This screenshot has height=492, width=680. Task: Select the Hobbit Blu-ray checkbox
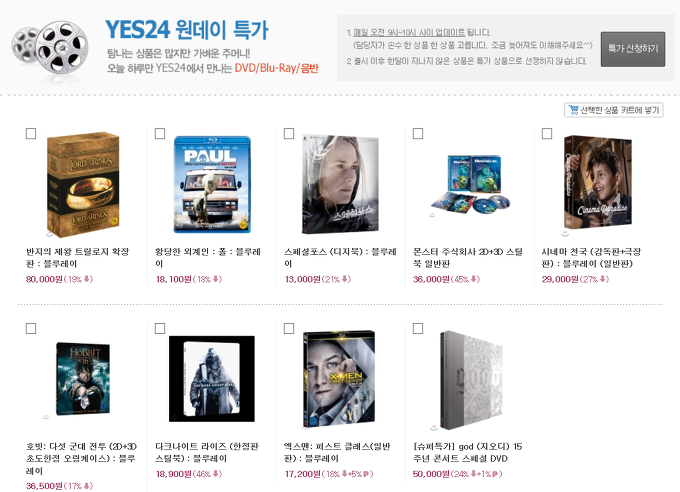point(31,328)
